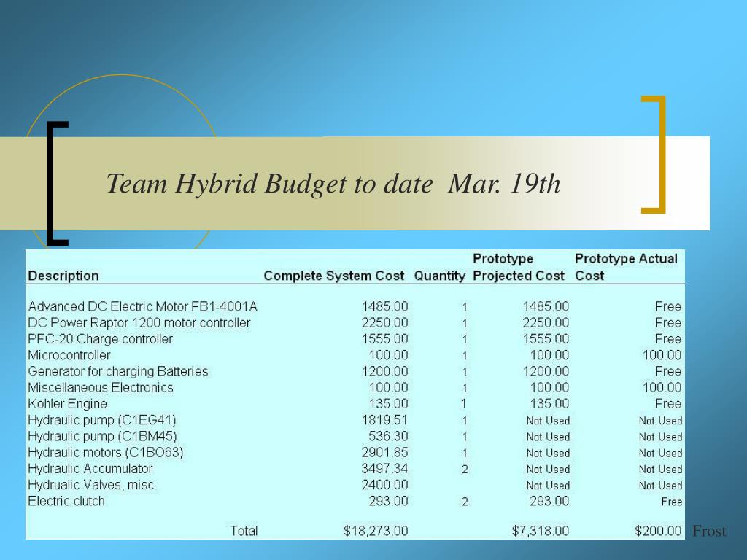Click system cost 1819.51 for pump C1EG41

(x=384, y=420)
